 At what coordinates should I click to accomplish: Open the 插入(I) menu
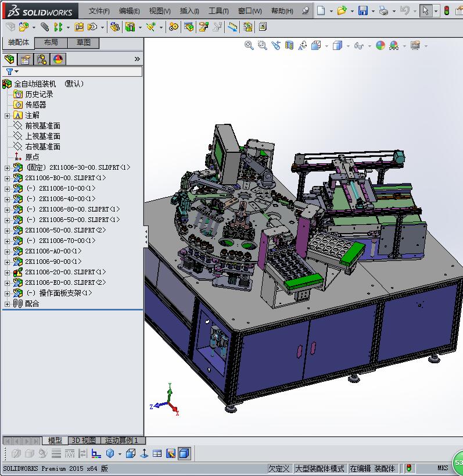[189, 11]
